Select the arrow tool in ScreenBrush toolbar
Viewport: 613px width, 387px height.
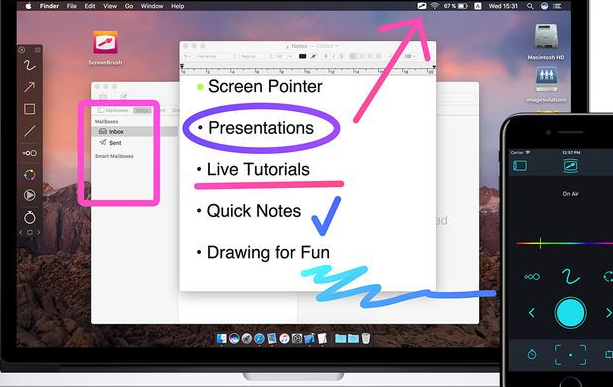pyautogui.click(x=29, y=87)
